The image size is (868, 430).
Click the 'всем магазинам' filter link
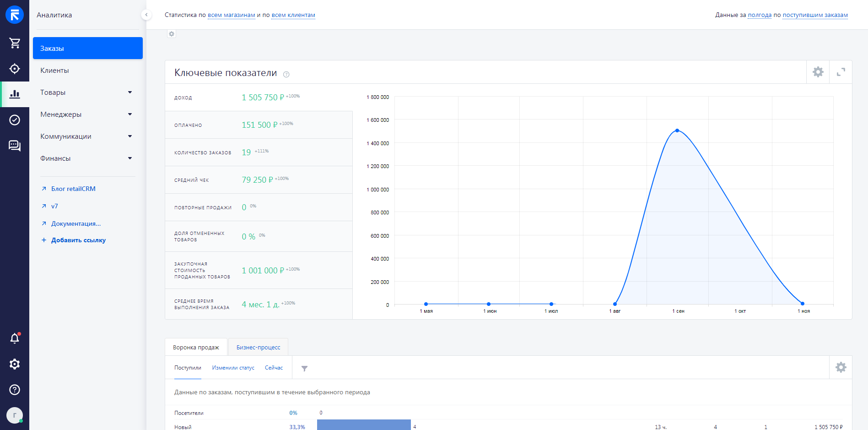[x=231, y=15]
